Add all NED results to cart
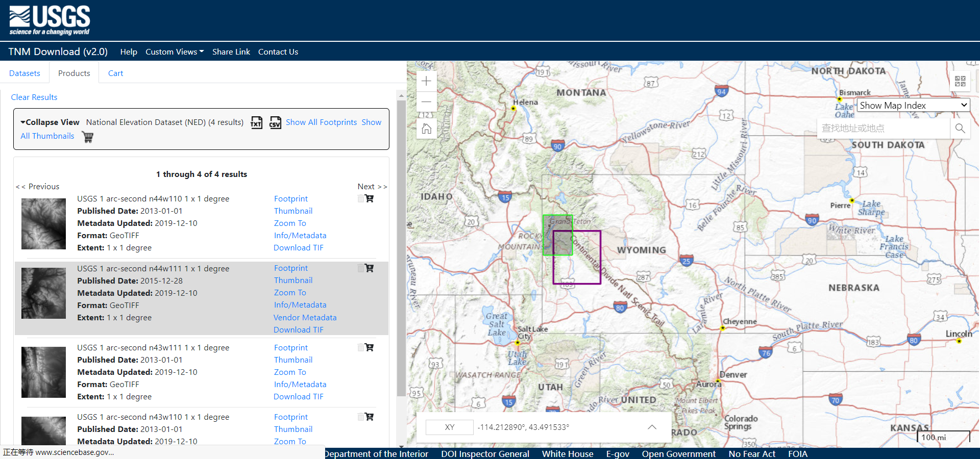This screenshot has height=459, width=980. tap(88, 137)
